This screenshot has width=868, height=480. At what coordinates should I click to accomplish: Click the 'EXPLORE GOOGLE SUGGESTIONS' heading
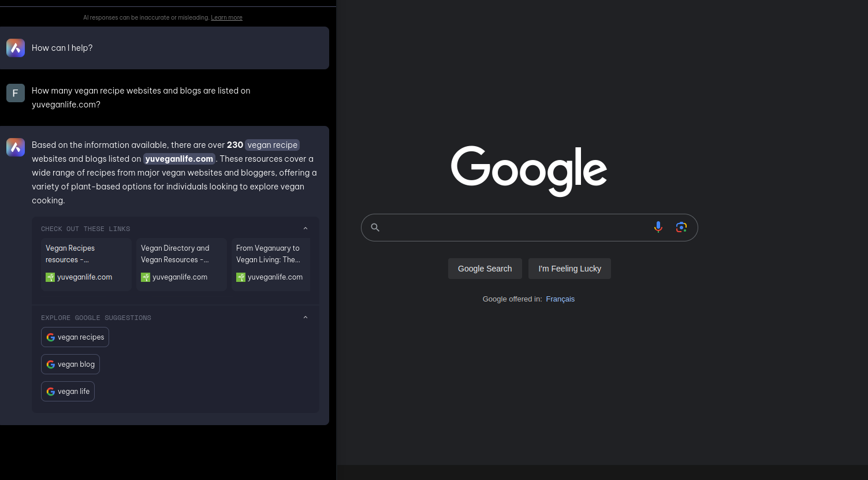96,318
